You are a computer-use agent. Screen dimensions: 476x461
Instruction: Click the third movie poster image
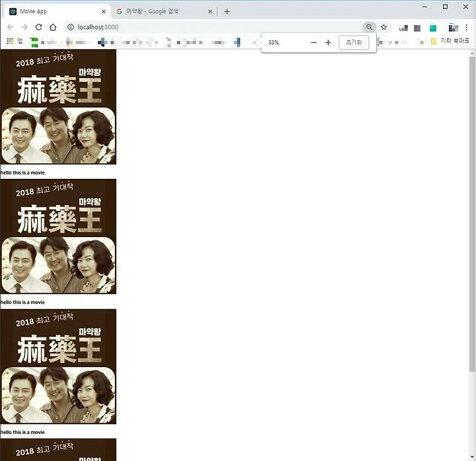(58, 367)
